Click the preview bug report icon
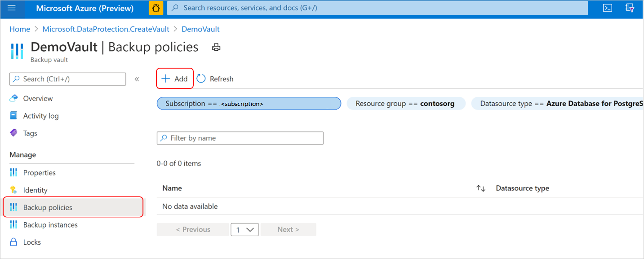 point(156,8)
